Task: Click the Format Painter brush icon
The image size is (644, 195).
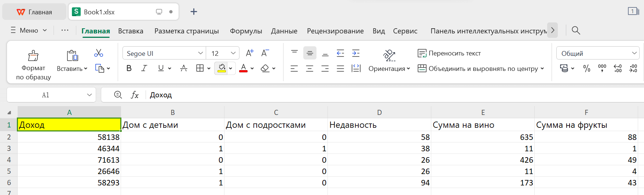Action: [x=33, y=56]
